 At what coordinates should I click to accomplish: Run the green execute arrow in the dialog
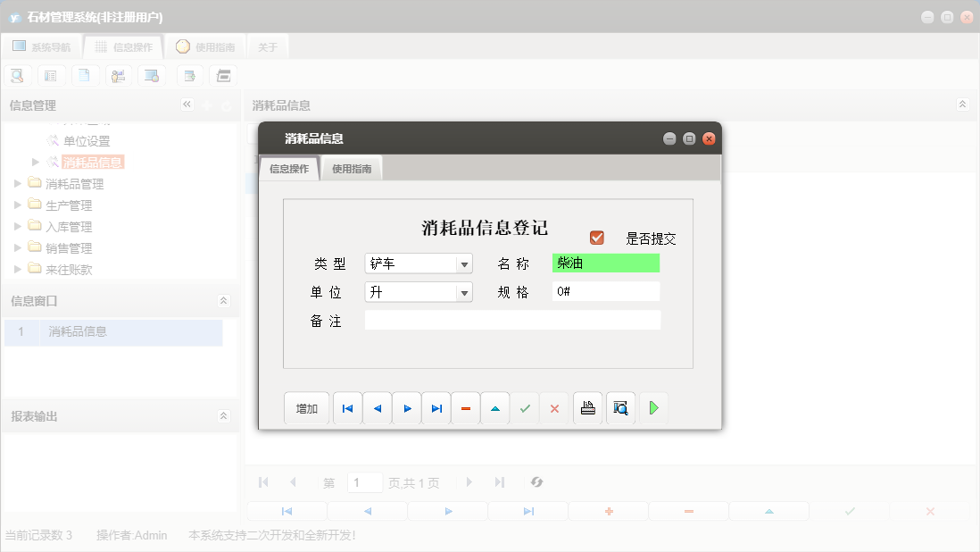pyautogui.click(x=653, y=408)
